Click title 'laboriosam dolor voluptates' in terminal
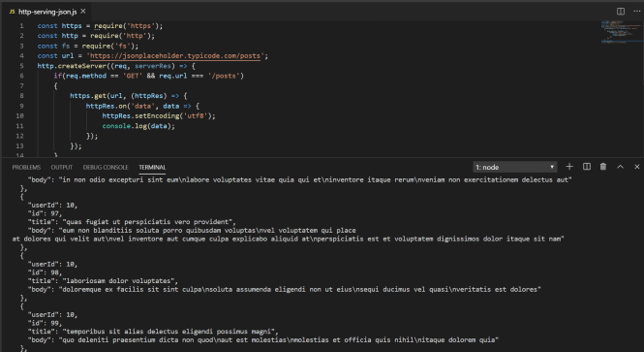The height and width of the screenshot is (352, 644). tap(119, 281)
